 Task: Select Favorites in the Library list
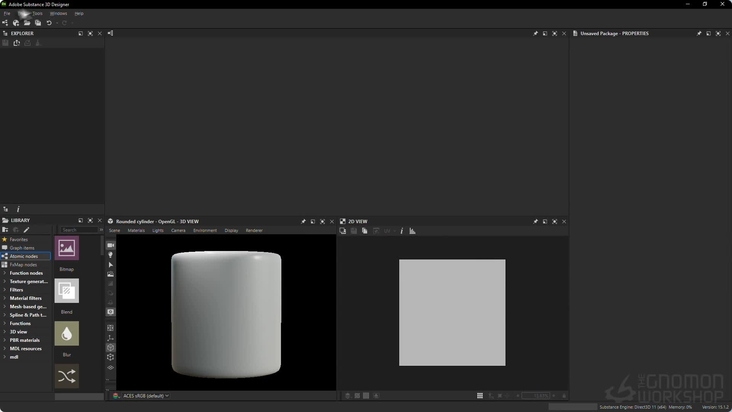coord(19,239)
